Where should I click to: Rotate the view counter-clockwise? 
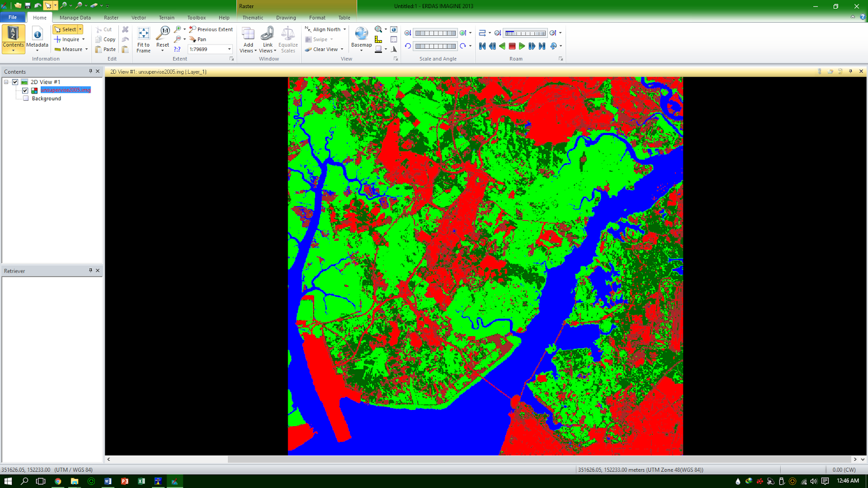407,46
